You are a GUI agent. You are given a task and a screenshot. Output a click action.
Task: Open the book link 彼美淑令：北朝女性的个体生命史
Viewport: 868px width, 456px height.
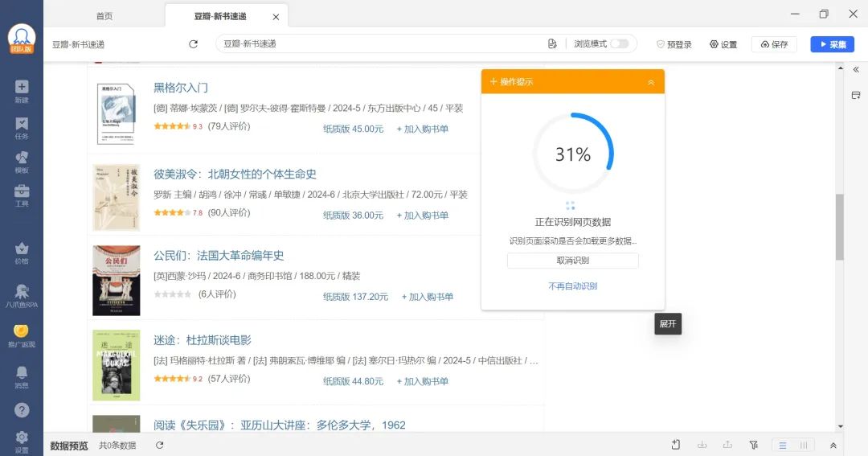coord(235,174)
